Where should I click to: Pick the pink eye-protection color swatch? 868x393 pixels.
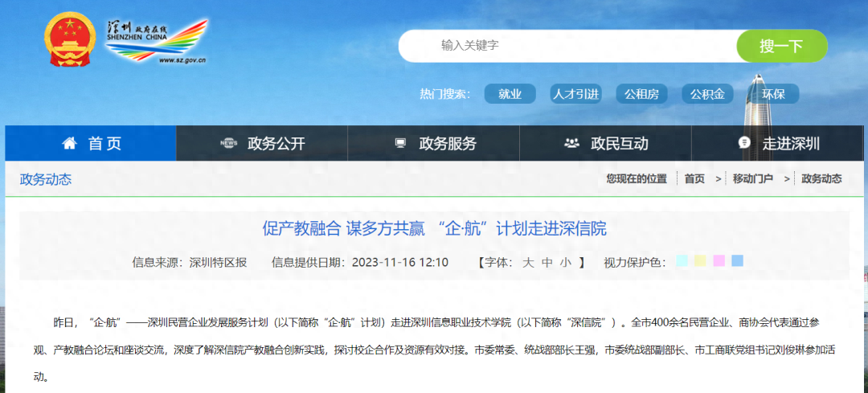719,260
